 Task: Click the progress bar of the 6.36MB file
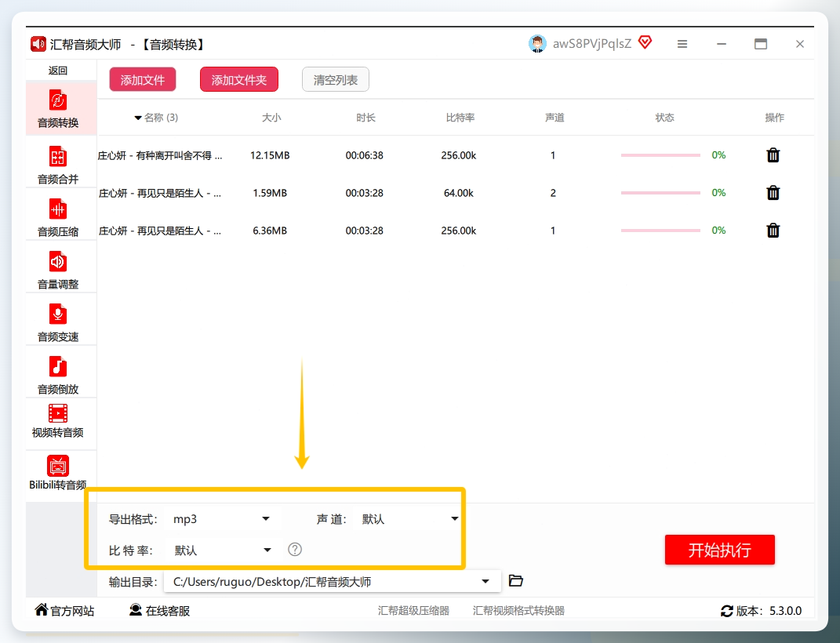pyautogui.click(x=660, y=231)
